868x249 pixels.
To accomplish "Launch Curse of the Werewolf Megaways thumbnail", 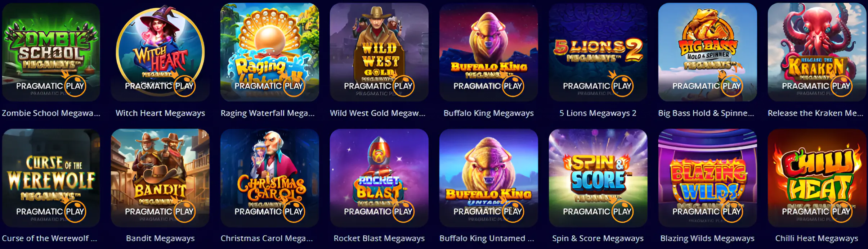I will (51, 178).
